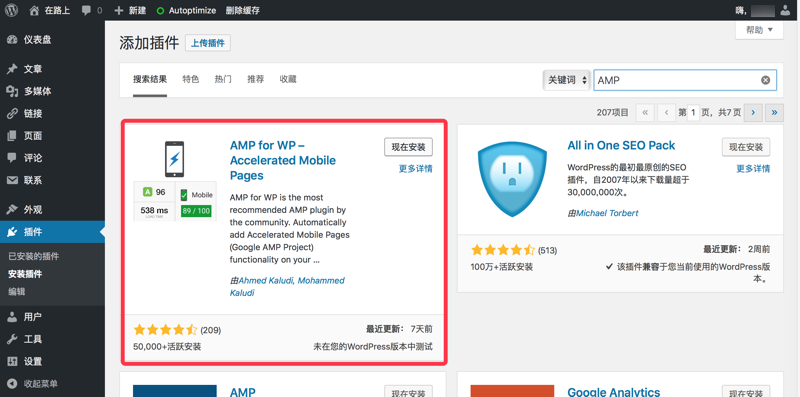
Task: Click the 上传插件 button
Action: tap(208, 43)
